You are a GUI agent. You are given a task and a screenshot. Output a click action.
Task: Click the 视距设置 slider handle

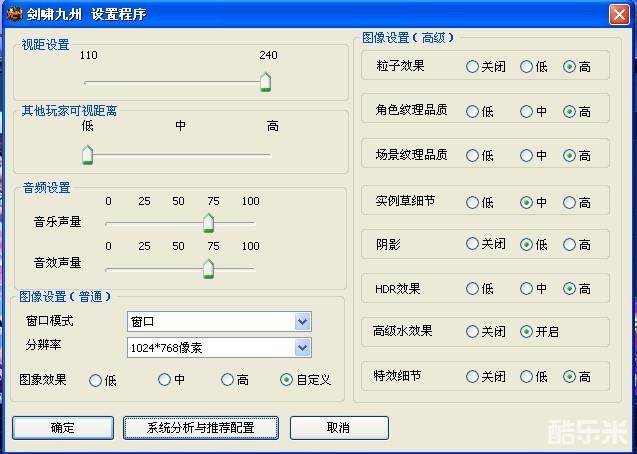(x=265, y=82)
